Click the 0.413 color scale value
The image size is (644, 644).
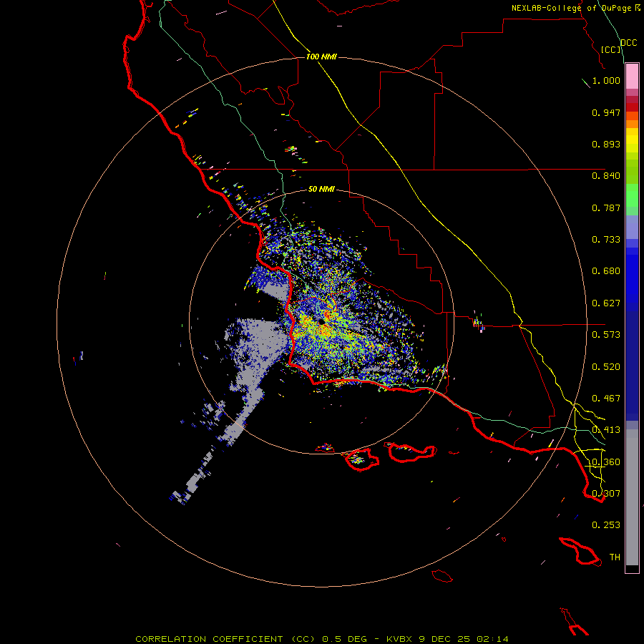pos(606,430)
